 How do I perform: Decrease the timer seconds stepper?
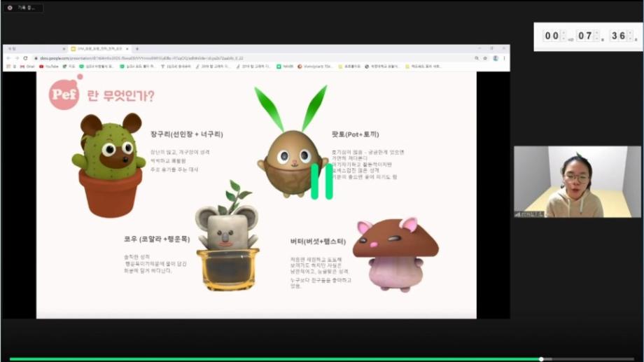tap(631, 40)
